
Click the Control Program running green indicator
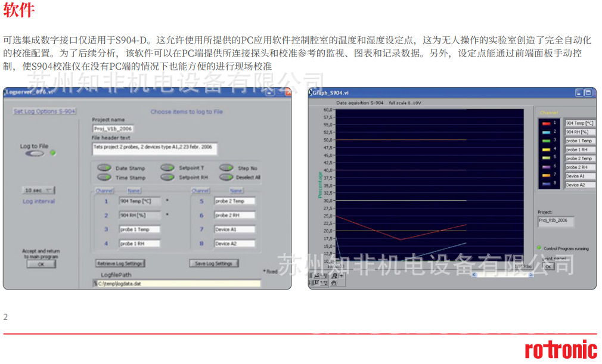click(x=539, y=248)
